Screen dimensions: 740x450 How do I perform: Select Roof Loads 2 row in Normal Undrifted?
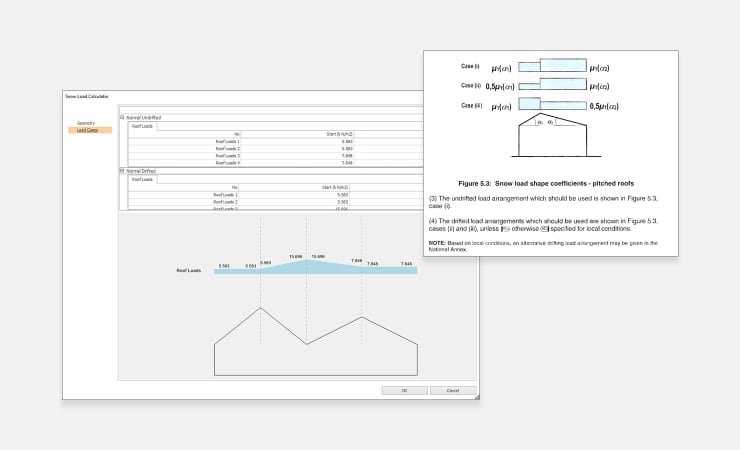[275, 149]
